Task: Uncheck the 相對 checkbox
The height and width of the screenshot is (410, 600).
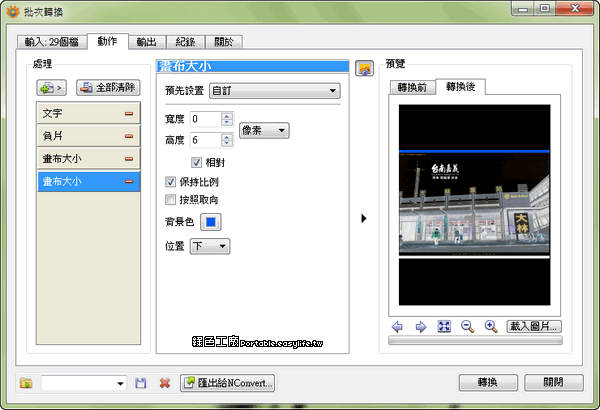Action: point(197,161)
